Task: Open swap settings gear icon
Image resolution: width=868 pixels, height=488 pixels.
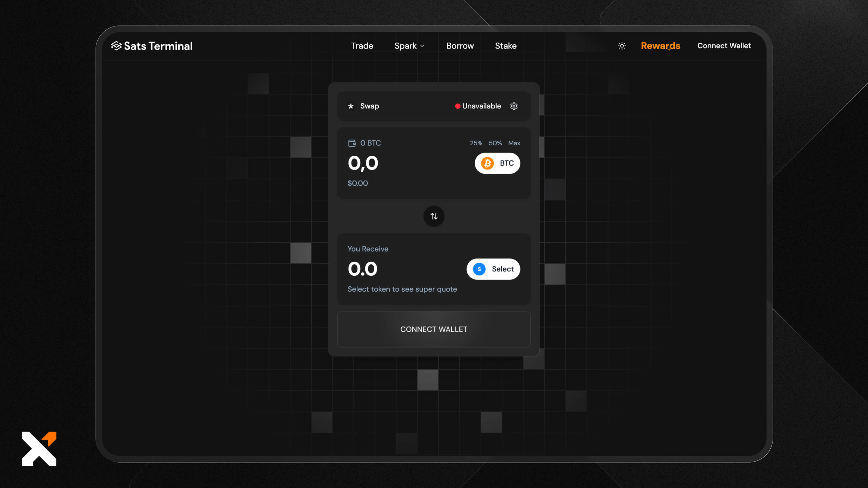Action: pos(513,106)
